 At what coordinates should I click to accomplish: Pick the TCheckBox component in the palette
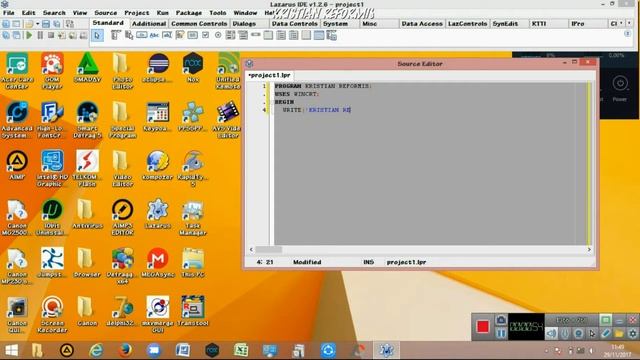pyautogui.click(x=205, y=36)
